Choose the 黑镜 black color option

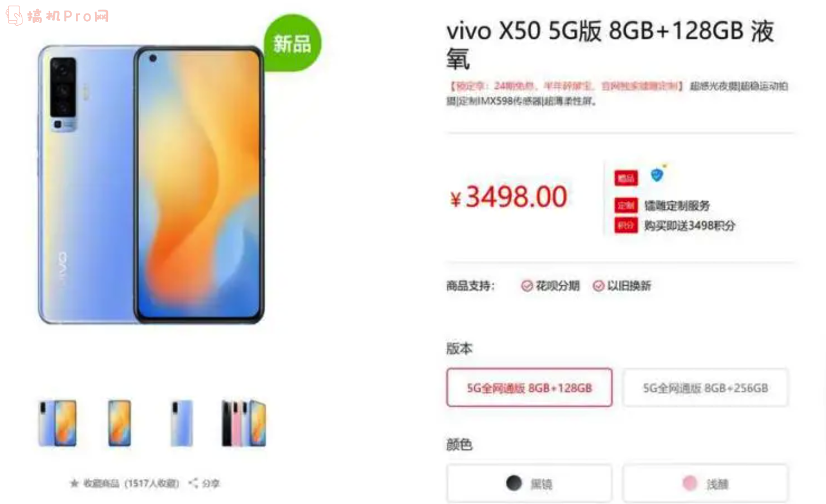pos(529,483)
